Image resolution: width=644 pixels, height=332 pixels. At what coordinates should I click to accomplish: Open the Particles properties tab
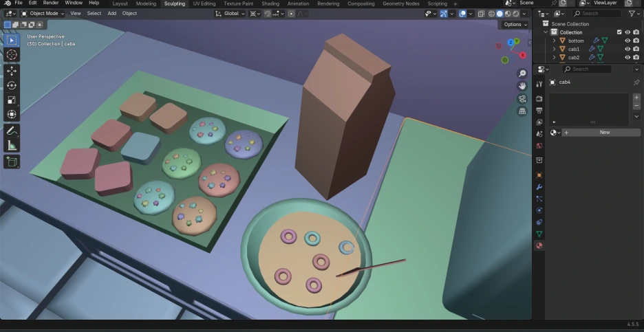click(x=539, y=199)
